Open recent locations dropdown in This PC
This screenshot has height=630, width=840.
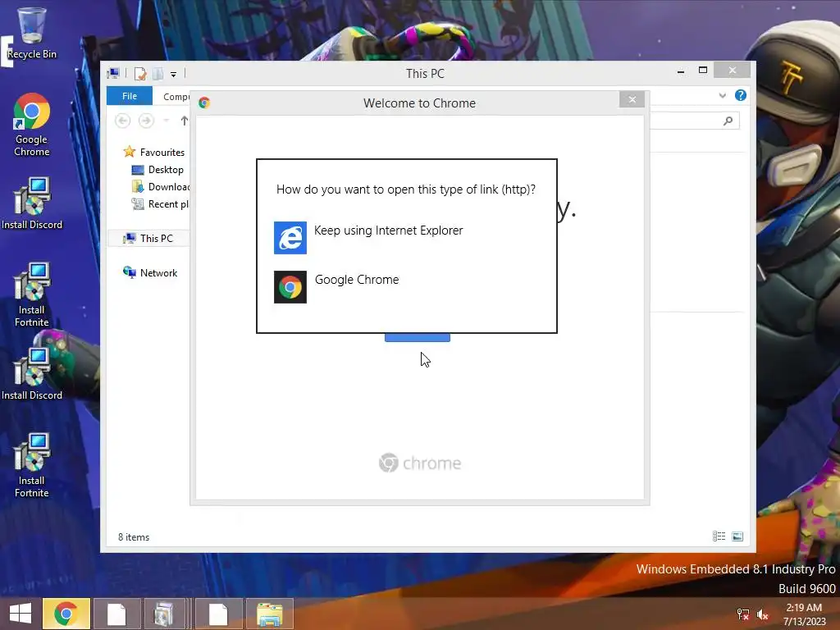click(x=166, y=121)
